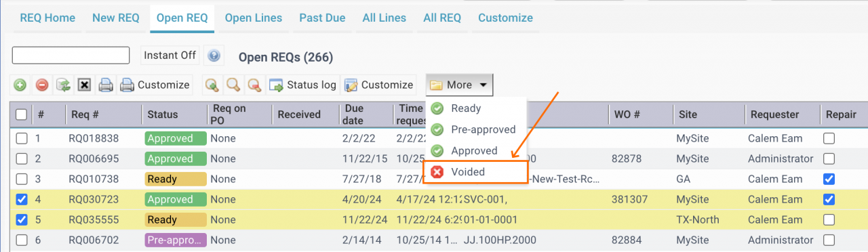
Task: Click the Ready status badge of RQ010738
Action: 175,179
